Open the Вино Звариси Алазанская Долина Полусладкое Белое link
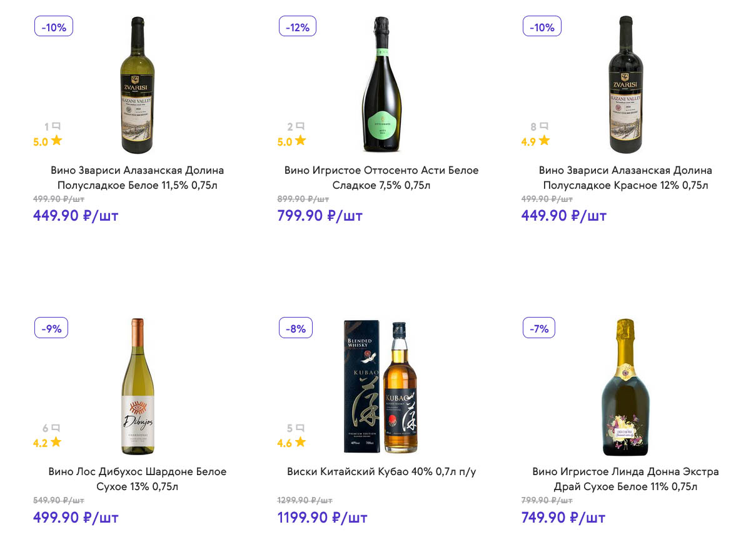Image resolution: width=756 pixels, height=542 pixels. tap(137, 178)
